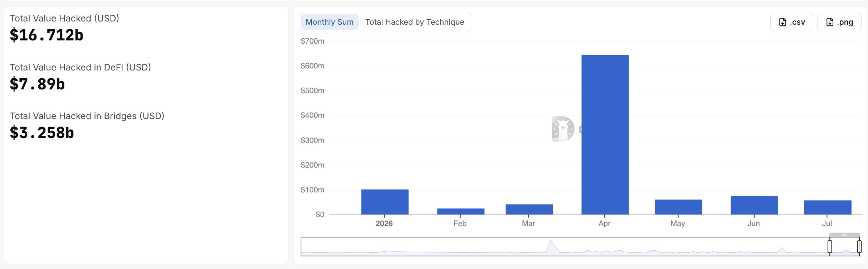Open the Total Hacked by Technique tab
Viewport: 868px width, 269px height.
(x=415, y=22)
